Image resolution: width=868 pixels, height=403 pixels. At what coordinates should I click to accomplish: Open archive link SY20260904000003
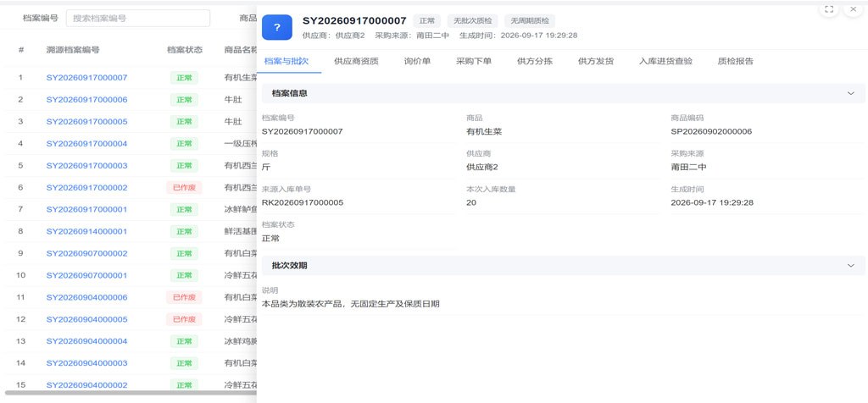pyautogui.click(x=87, y=363)
